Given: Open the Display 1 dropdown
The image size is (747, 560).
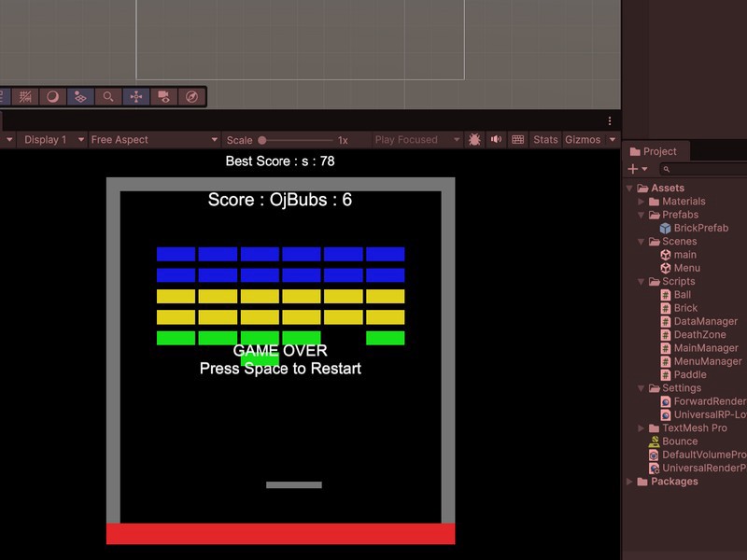Looking at the screenshot, I should [51, 140].
